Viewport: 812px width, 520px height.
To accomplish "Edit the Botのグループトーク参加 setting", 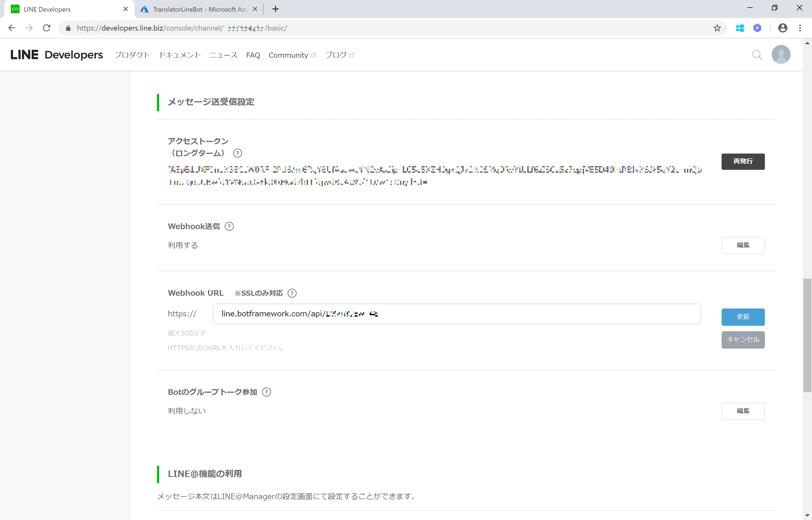I will pyautogui.click(x=743, y=411).
